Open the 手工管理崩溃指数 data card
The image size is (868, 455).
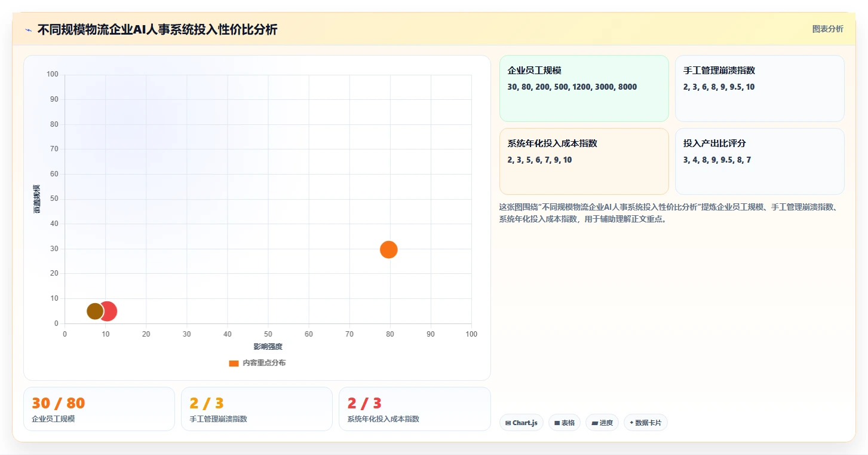point(759,88)
